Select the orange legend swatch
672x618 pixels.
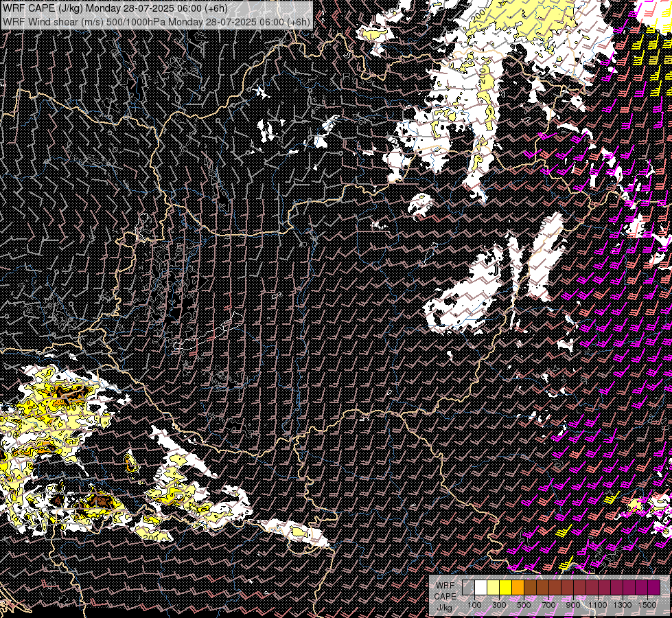(x=518, y=588)
